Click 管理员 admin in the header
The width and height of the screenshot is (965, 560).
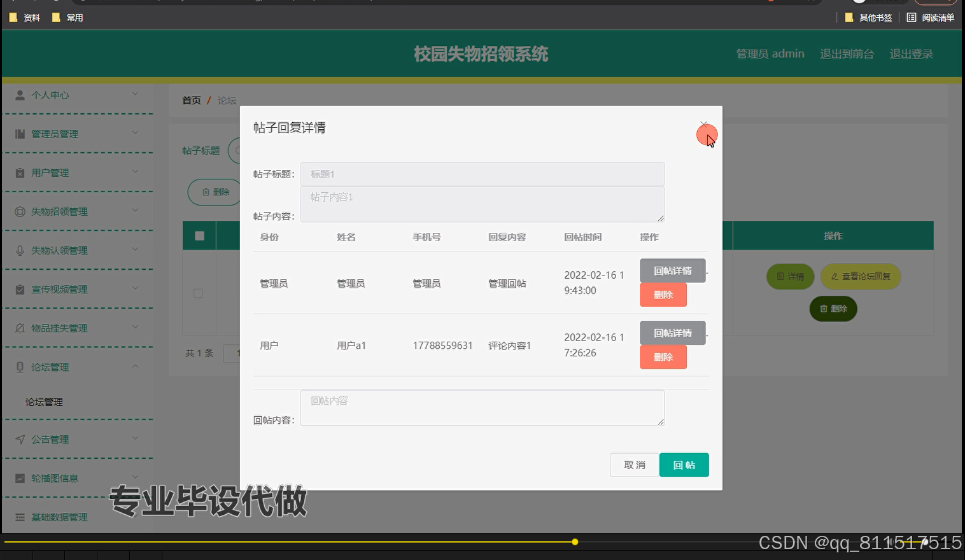click(x=770, y=54)
